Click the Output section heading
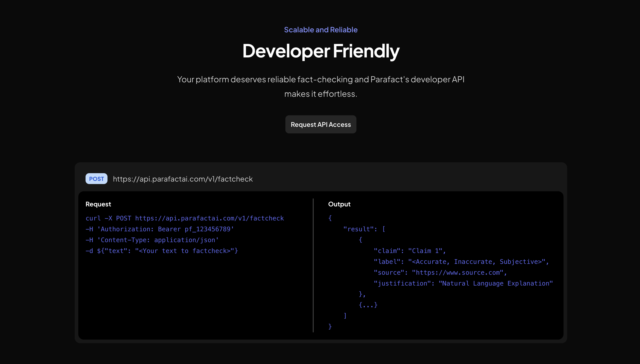The height and width of the screenshot is (364, 640). [339, 204]
